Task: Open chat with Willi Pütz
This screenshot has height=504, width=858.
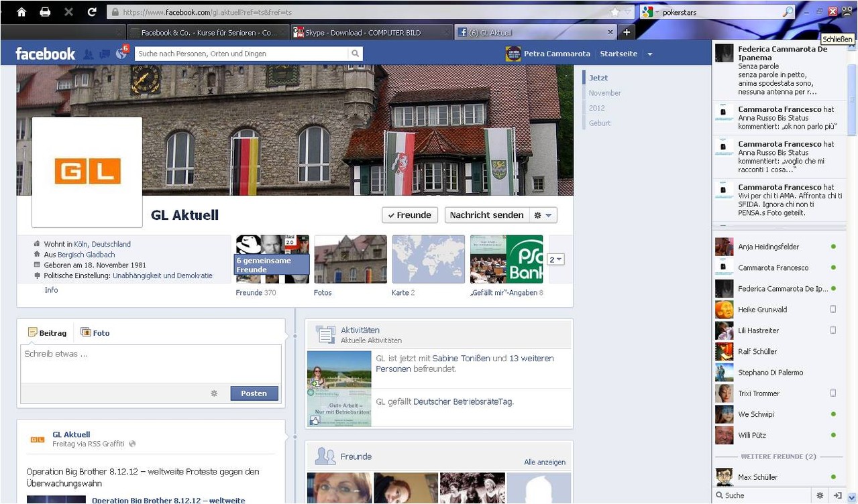Action: tap(778, 435)
